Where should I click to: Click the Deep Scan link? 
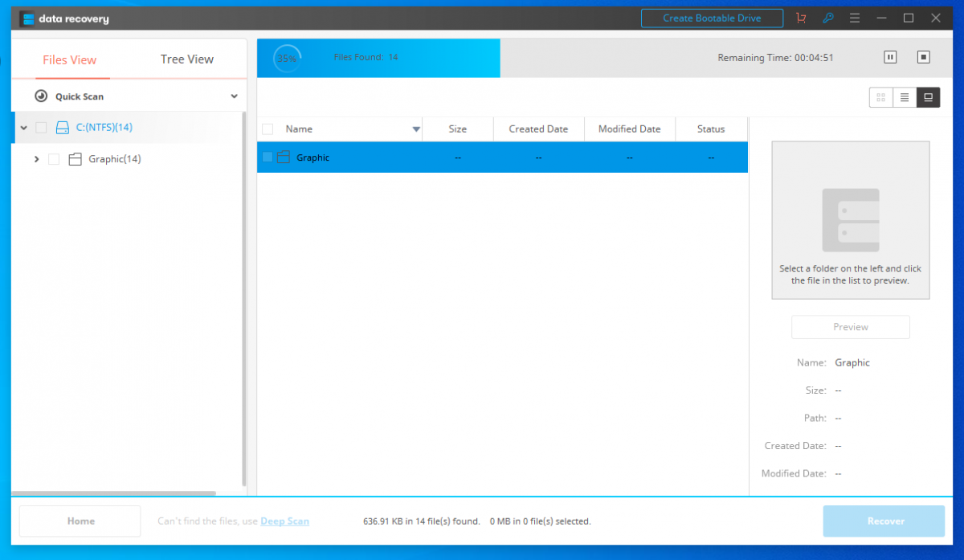[284, 521]
